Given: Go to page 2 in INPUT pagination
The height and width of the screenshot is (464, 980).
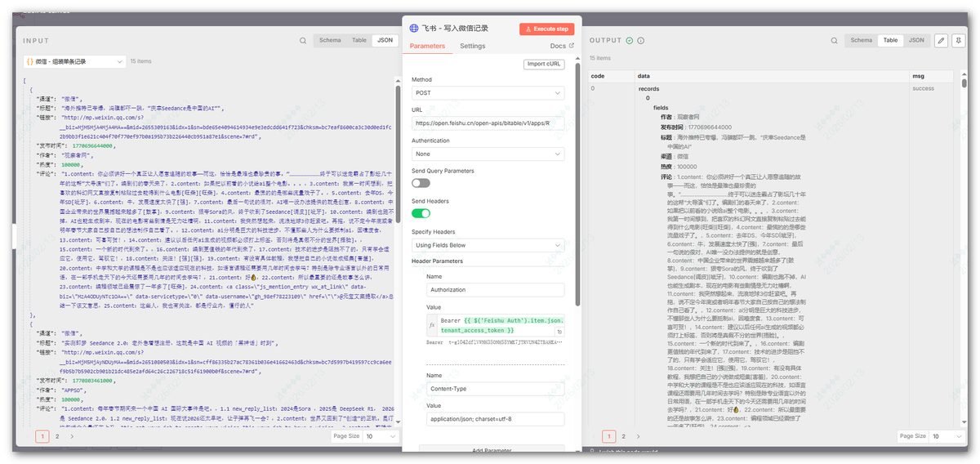Looking at the screenshot, I should coord(58,436).
